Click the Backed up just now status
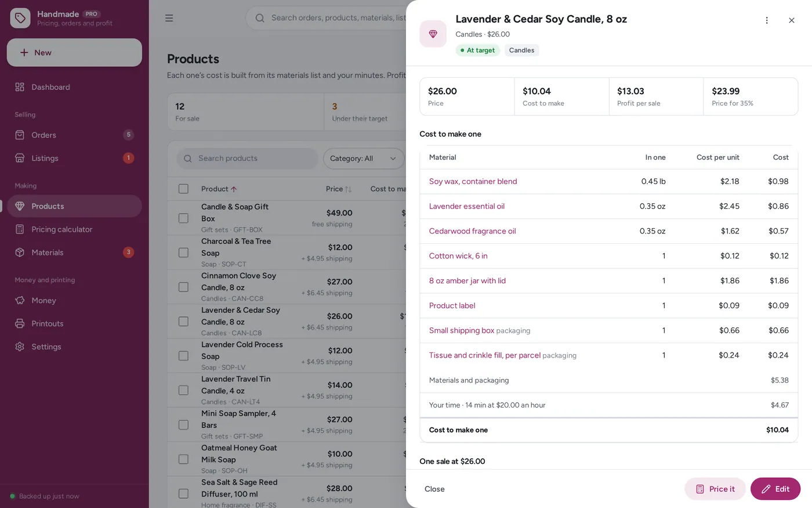The height and width of the screenshot is (508, 812). pos(45,496)
